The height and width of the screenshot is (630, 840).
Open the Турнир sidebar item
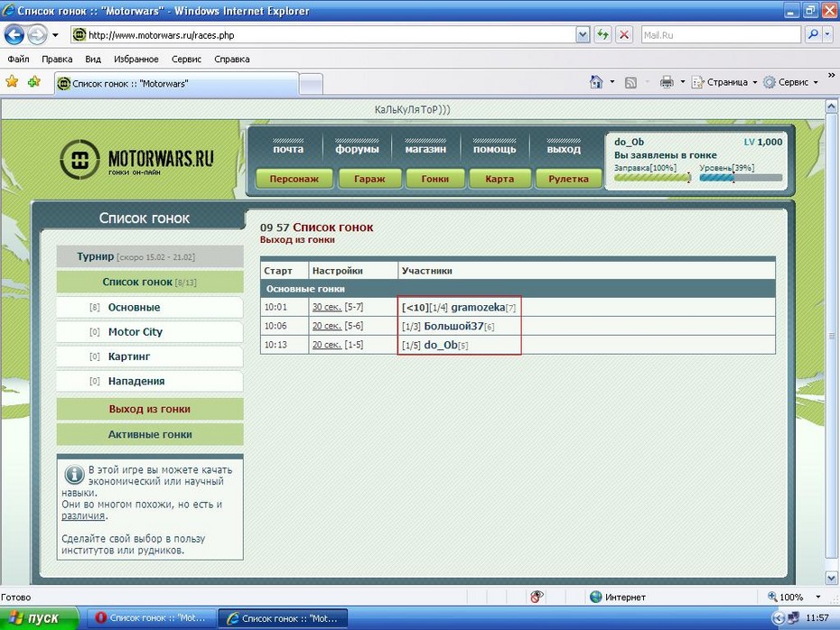[x=150, y=256]
